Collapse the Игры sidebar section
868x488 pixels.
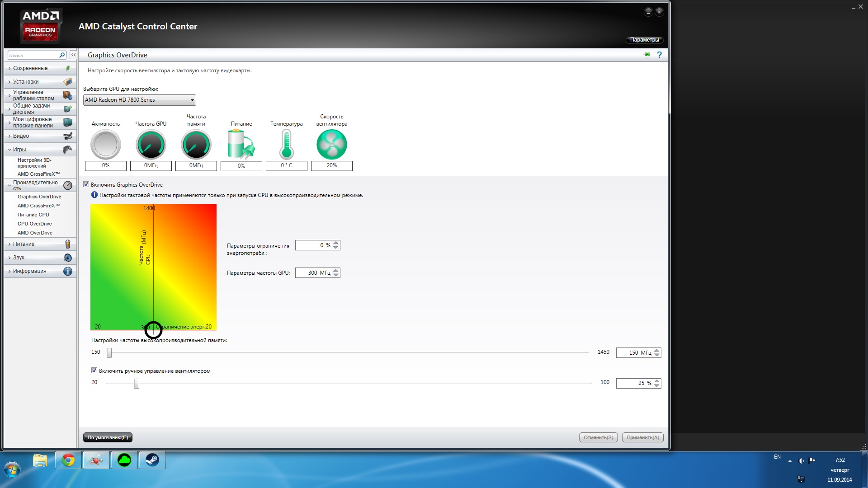pyautogui.click(x=40, y=150)
